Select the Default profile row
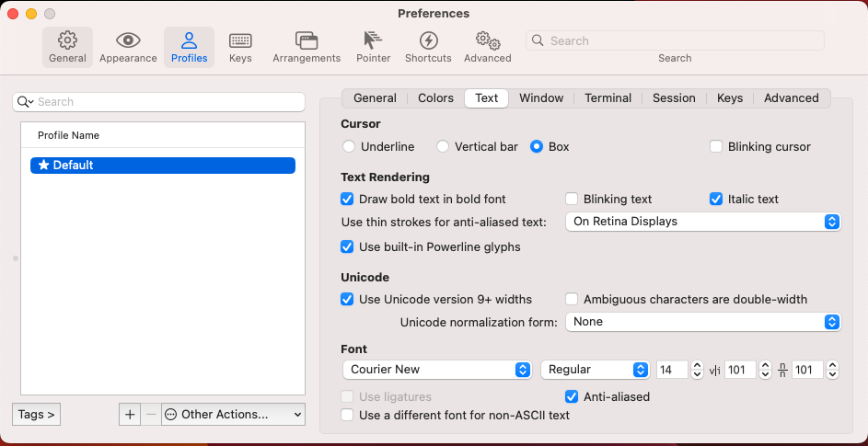 tap(163, 165)
